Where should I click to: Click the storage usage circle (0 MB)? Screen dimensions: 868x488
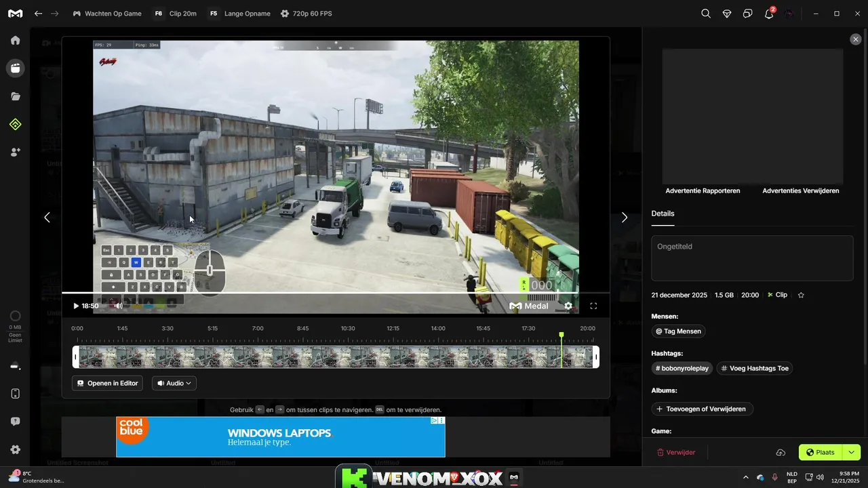point(15,316)
